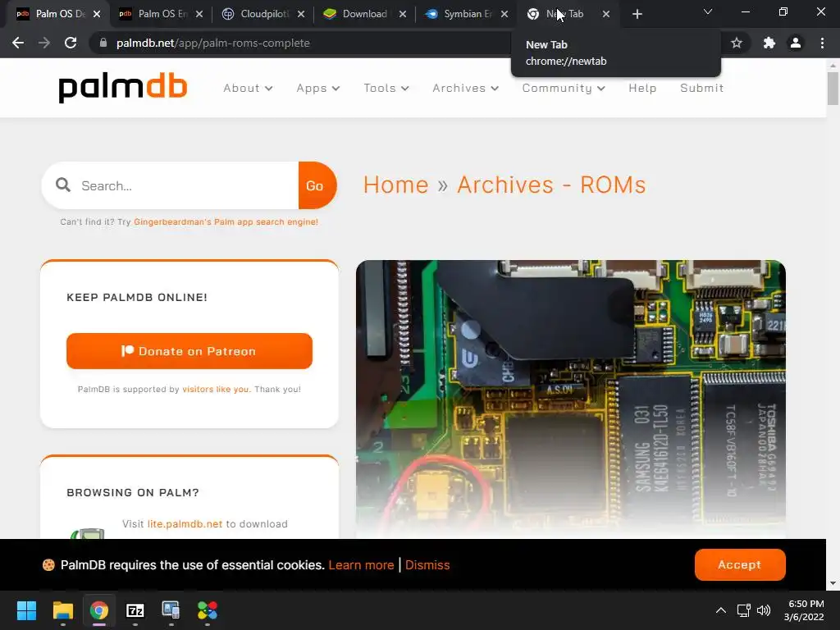Open Learn more about cookies
840x630 pixels.
click(361, 564)
